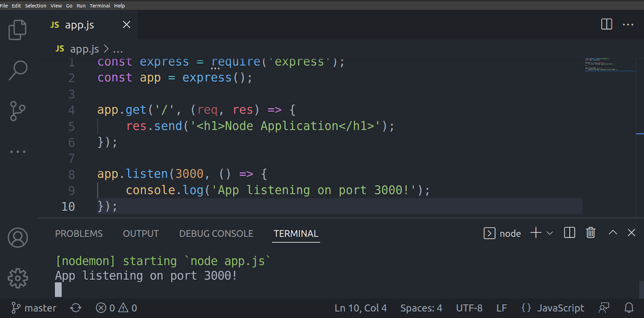Click the terminal cursor prompt

58,290
